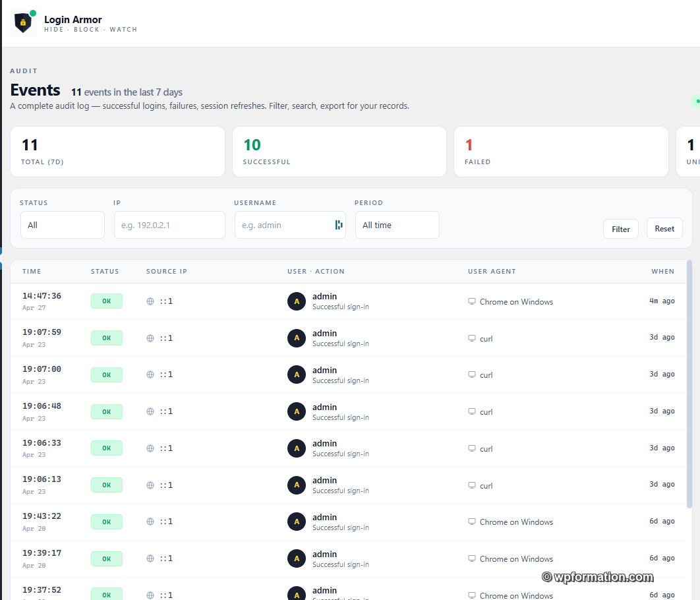
Task: Click admin avatar in the 19:39:17 row
Action: coord(297,558)
